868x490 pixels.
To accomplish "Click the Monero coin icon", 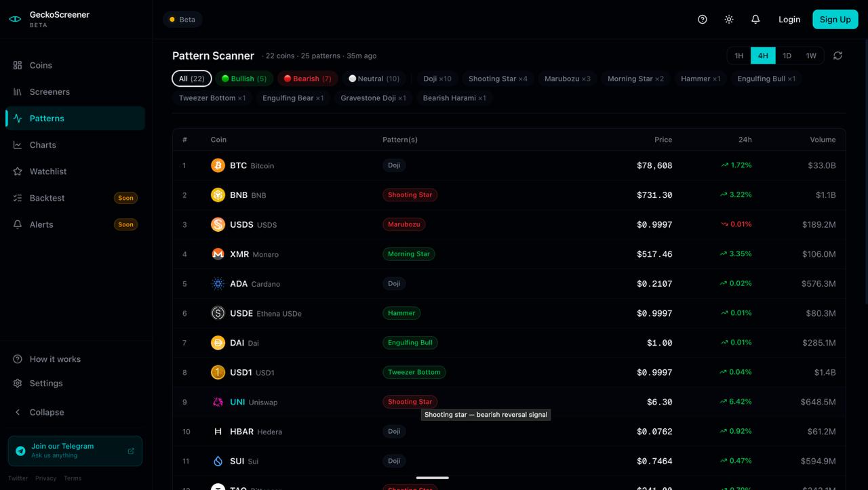I will coord(218,254).
